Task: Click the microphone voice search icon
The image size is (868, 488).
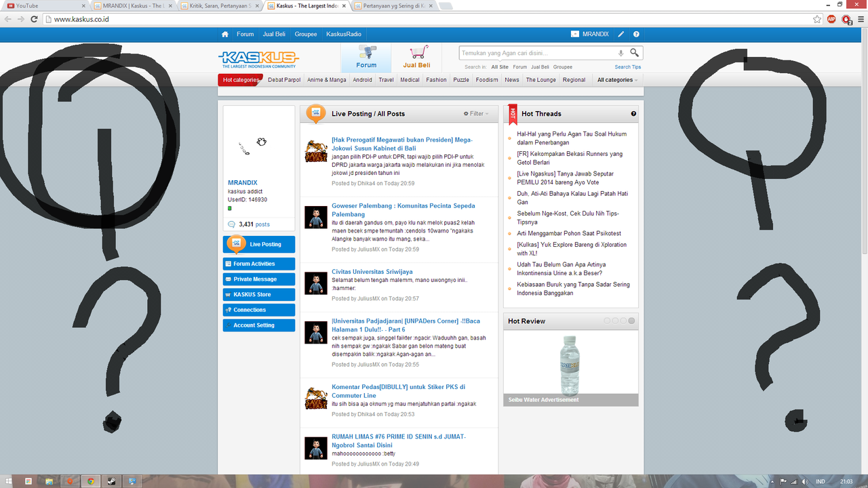Action: pyautogui.click(x=620, y=53)
